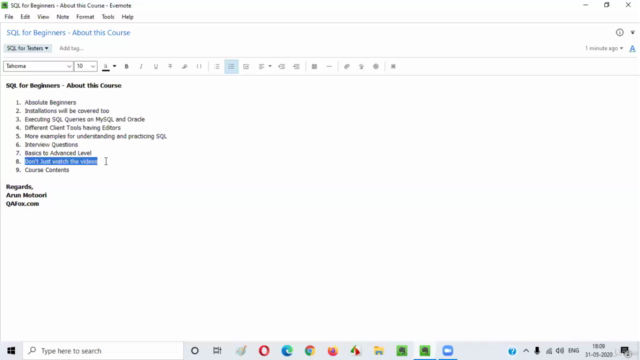Image resolution: width=640 pixels, height=360 pixels.
Task: Open Task View
Action: (217, 351)
